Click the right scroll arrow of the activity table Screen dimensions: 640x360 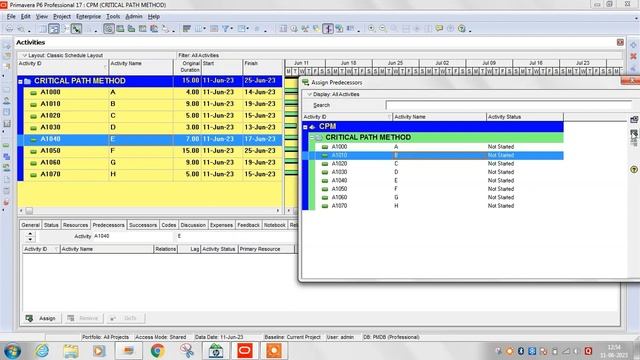[x=278, y=211]
